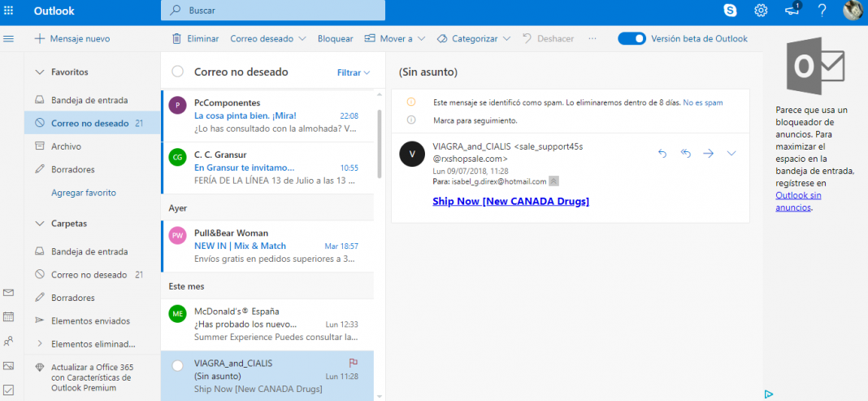Viewport: 868px width, 401px height.
Task: Open the Archivo folder in Favoritos
Action: [x=66, y=146]
